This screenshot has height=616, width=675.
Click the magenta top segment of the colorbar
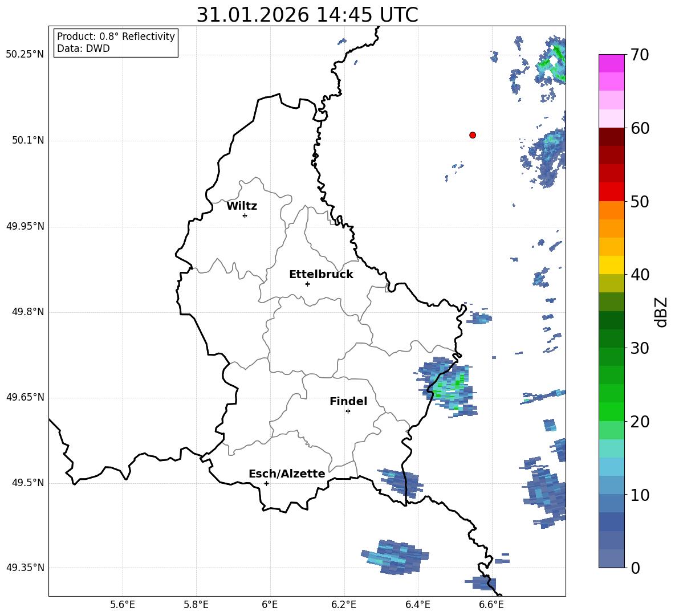coord(611,63)
